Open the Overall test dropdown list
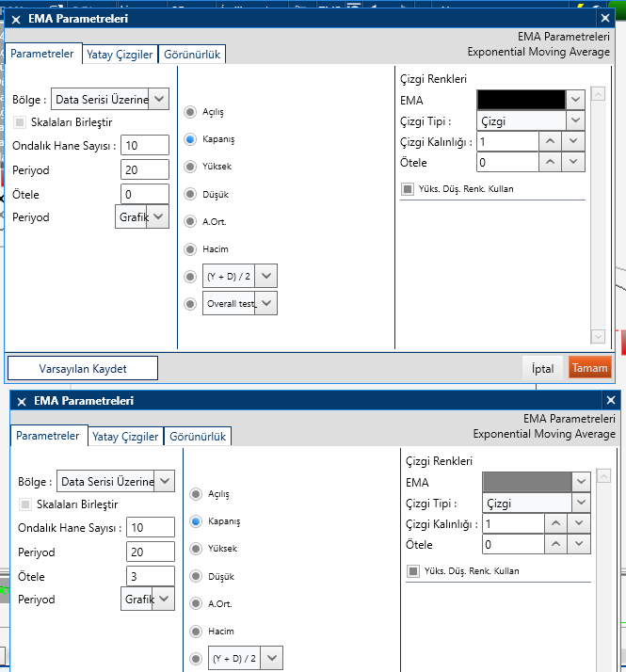This screenshot has width=626, height=672. (x=267, y=303)
